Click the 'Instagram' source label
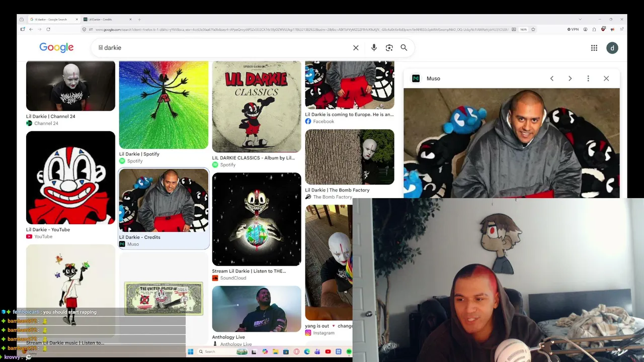The image size is (644, 362). [324, 333]
